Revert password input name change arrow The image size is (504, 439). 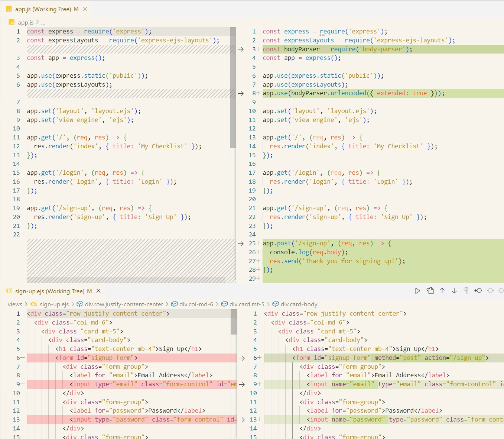[x=242, y=420]
